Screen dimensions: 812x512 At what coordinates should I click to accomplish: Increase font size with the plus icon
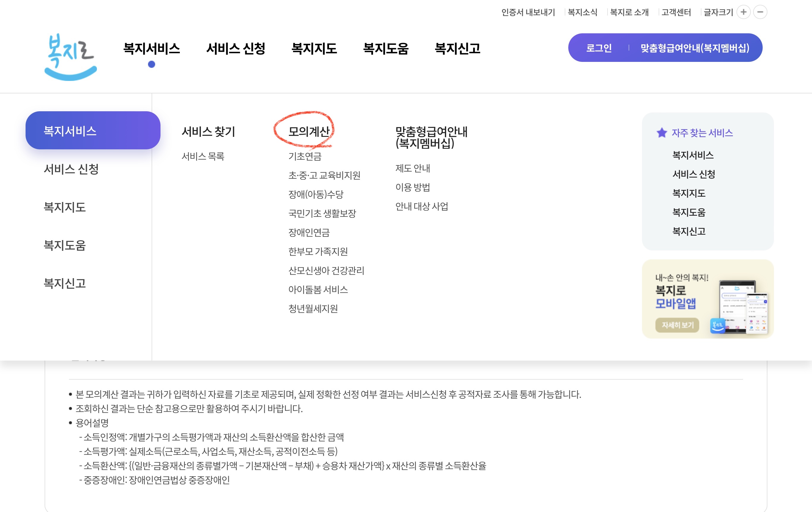click(x=744, y=12)
